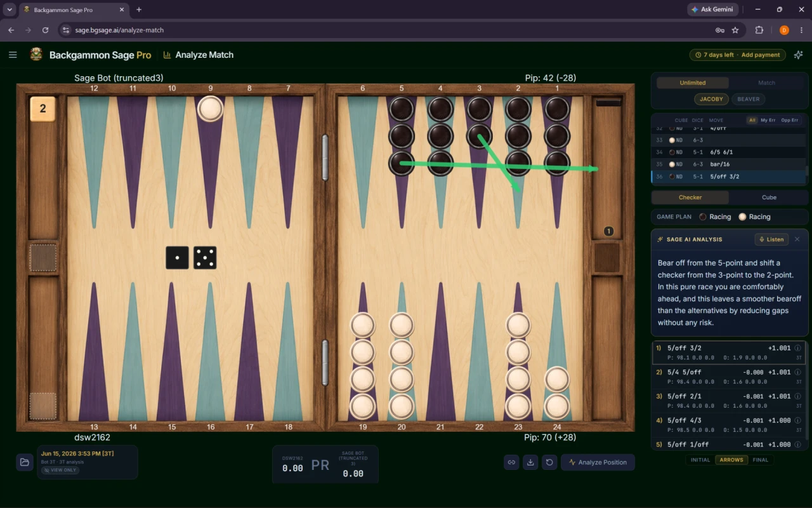Bookmark this page with star icon

tap(735, 30)
